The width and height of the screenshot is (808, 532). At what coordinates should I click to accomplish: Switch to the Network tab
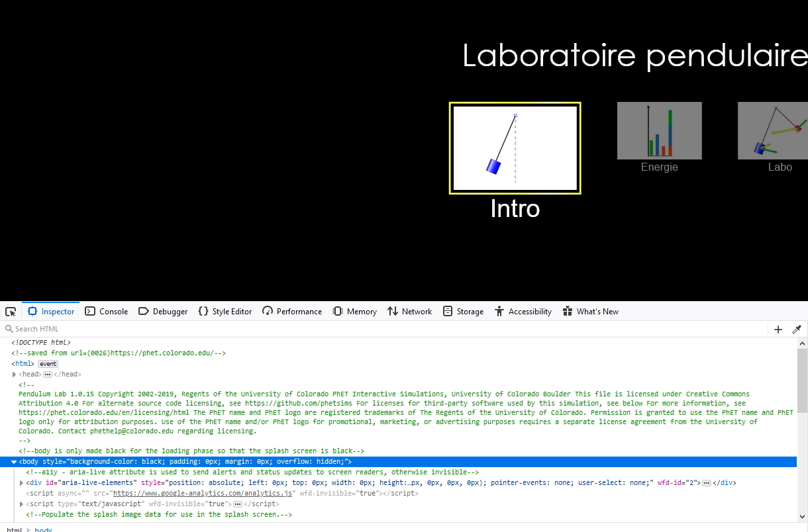pos(410,312)
